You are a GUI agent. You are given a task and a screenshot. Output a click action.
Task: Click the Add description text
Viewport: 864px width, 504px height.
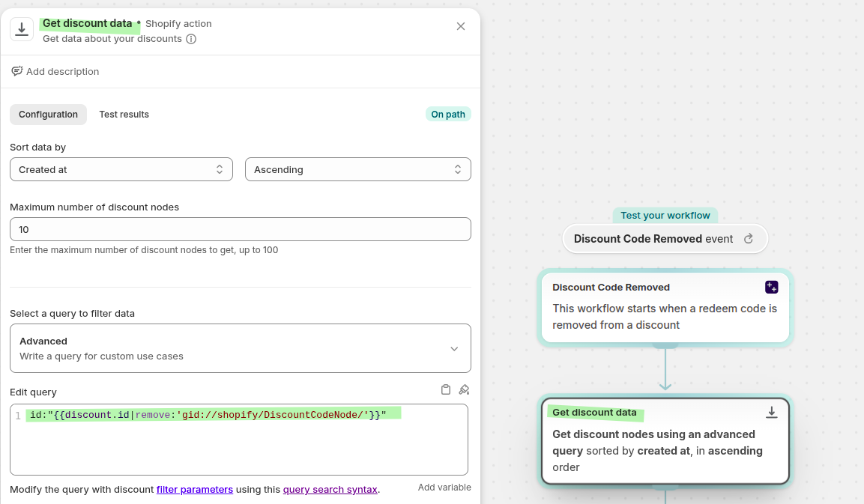[x=63, y=72]
